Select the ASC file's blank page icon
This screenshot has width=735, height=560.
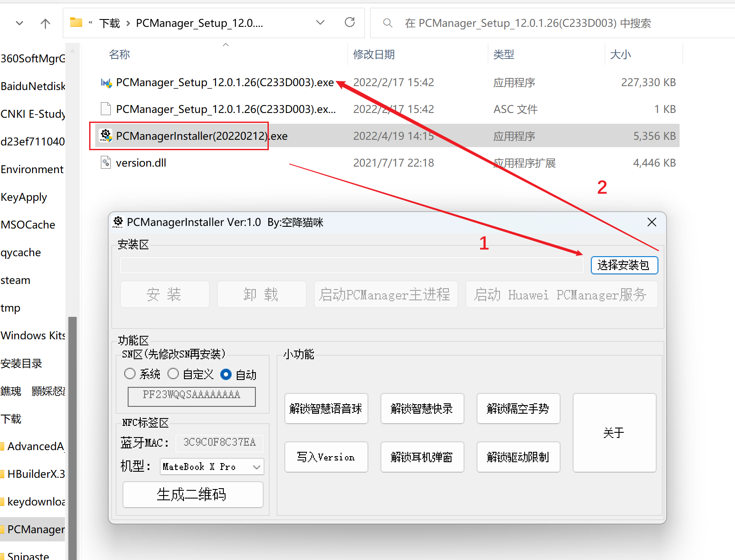pos(106,109)
